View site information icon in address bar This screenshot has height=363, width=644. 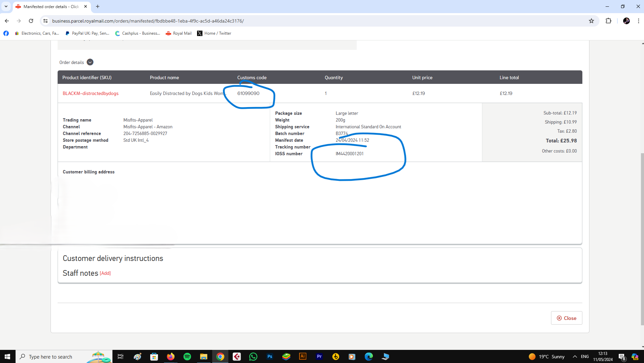point(45,21)
